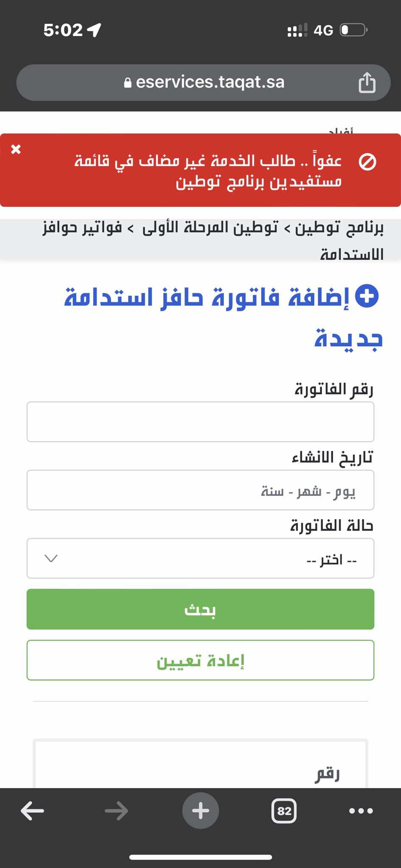Tap the prohibited circle icon in alert
The height and width of the screenshot is (868, 401).
pyautogui.click(x=367, y=162)
